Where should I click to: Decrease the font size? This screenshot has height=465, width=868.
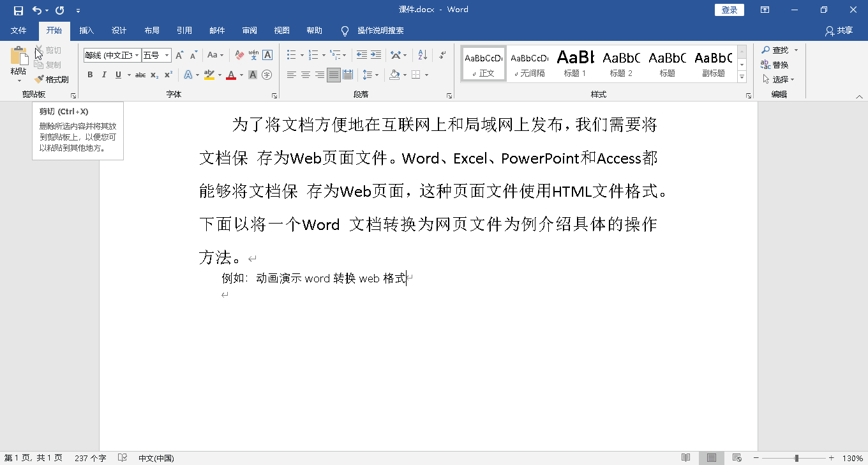(x=193, y=56)
